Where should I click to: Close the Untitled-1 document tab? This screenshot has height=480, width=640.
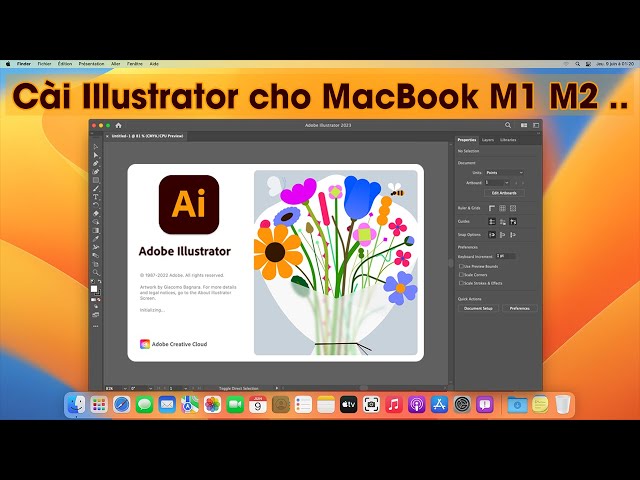click(107, 136)
